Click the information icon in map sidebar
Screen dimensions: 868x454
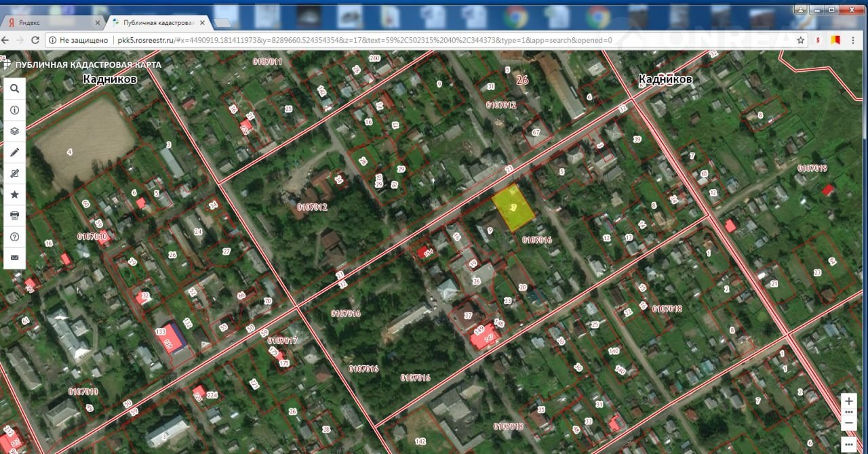14,110
